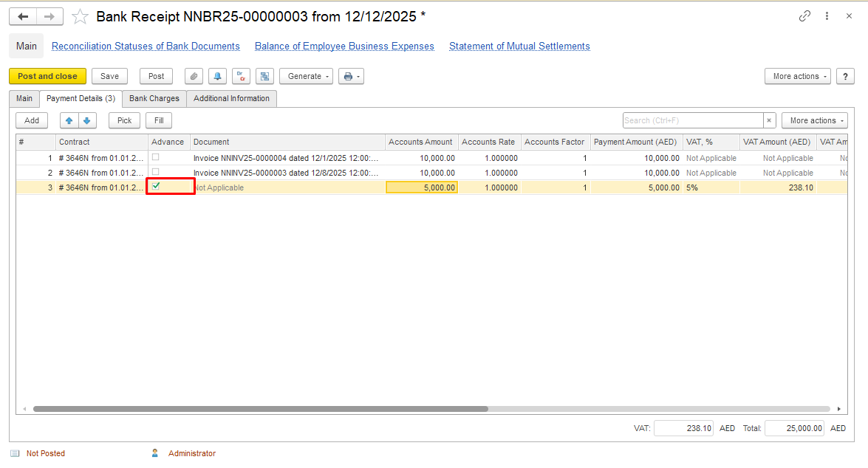Save the bank receipt
Screen dimensions: 868x468
click(109, 76)
